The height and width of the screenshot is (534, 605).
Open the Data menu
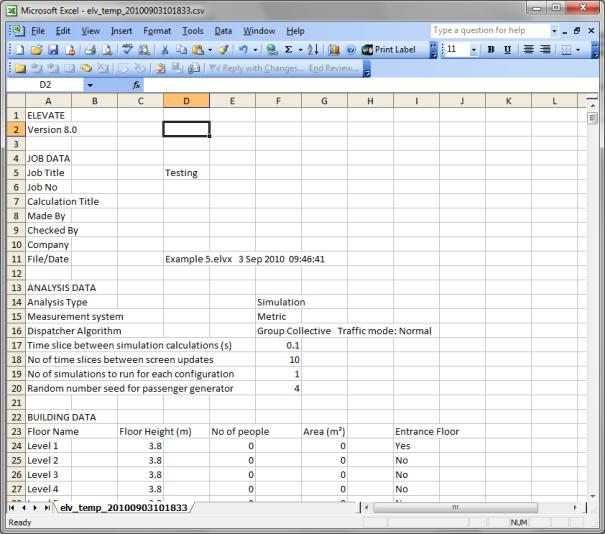point(223,31)
